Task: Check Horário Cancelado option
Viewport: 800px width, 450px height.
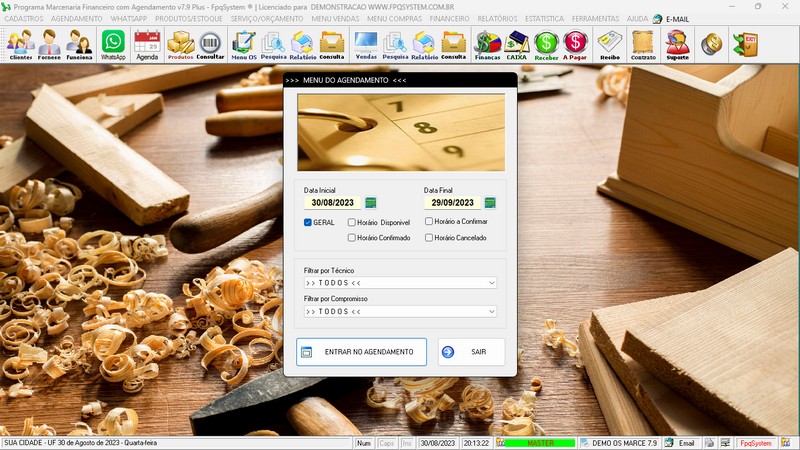Action: [429, 238]
